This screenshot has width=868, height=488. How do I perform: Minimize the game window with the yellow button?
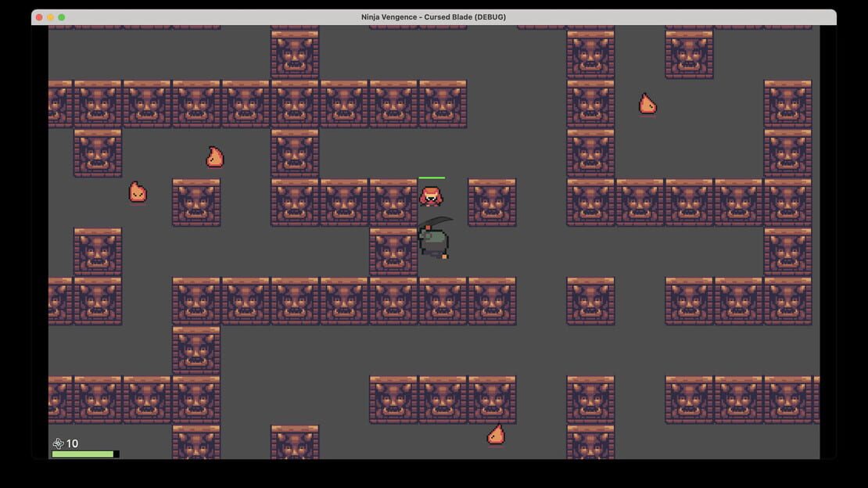(50, 17)
